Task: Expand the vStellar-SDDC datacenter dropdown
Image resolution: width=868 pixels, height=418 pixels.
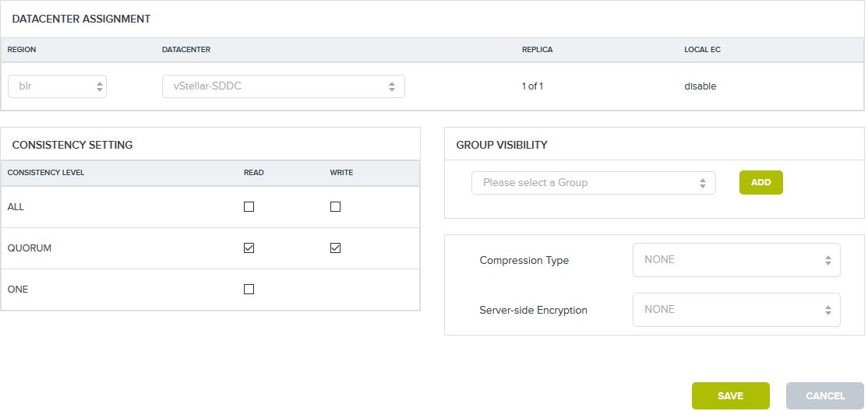Action: click(x=283, y=86)
